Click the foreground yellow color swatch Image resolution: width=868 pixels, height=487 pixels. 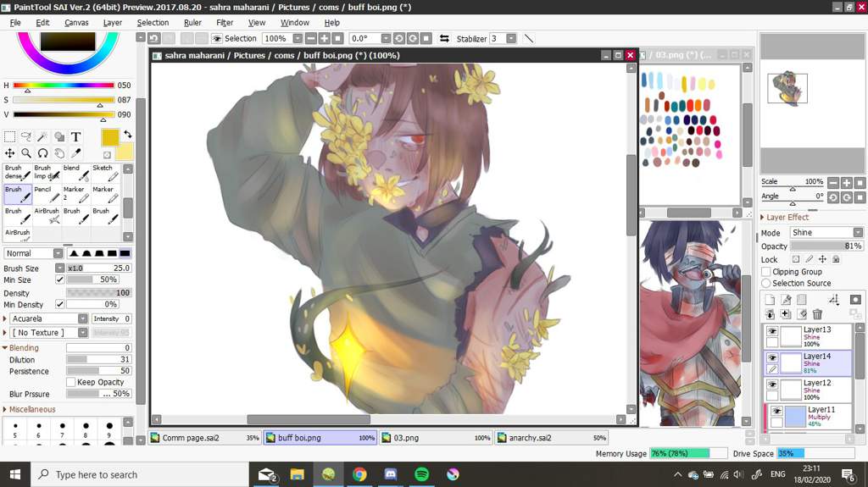(x=110, y=137)
